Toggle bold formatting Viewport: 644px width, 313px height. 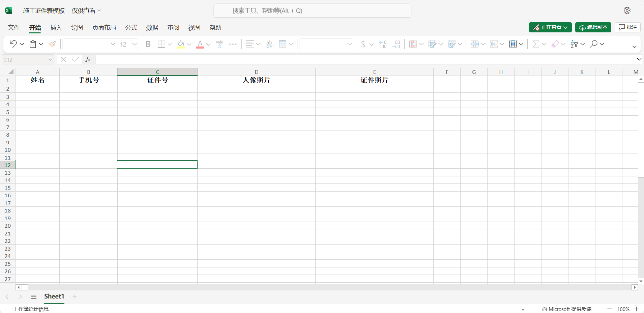click(148, 44)
